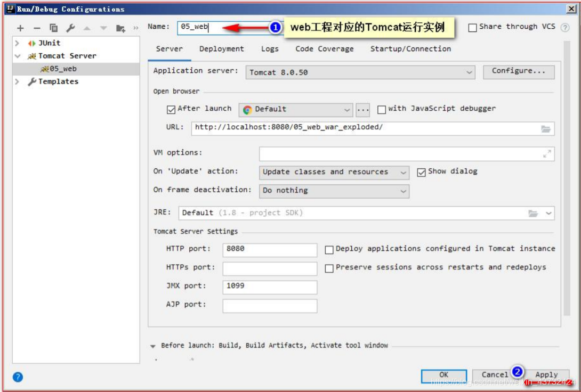Close the Run/Debug Configurations dialog
The height and width of the screenshot is (392, 581).
pos(571,9)
